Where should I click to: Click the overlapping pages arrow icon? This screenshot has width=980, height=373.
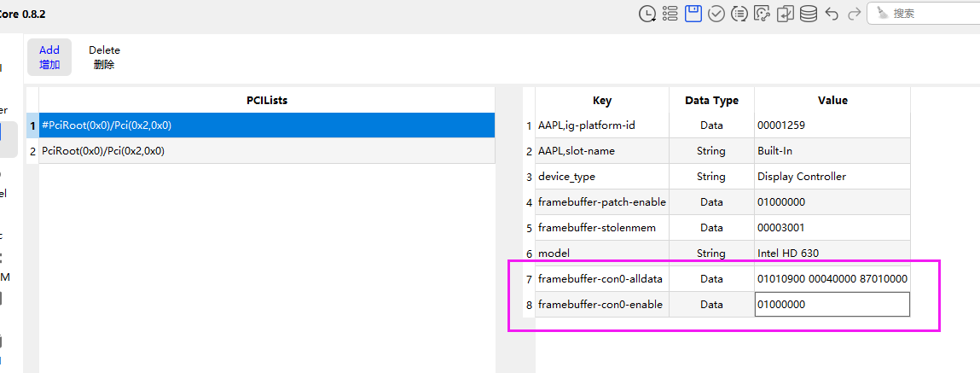[x=786, y=13]
